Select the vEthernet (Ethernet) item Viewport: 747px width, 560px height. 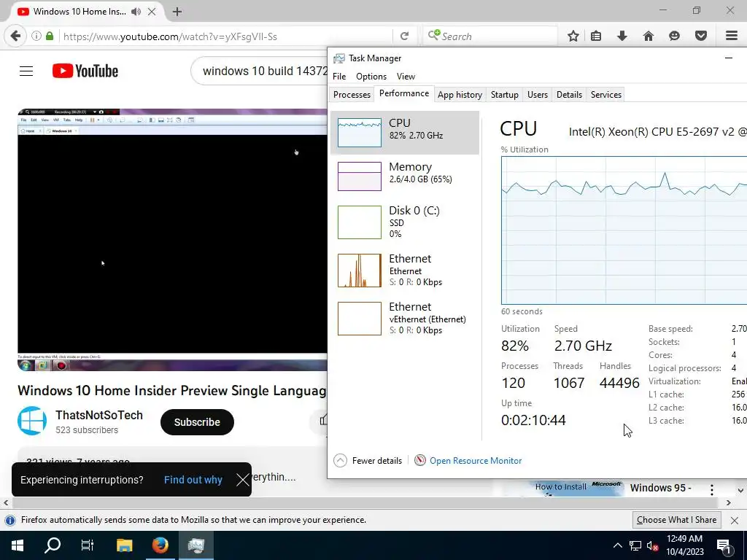tap(404, 319)
